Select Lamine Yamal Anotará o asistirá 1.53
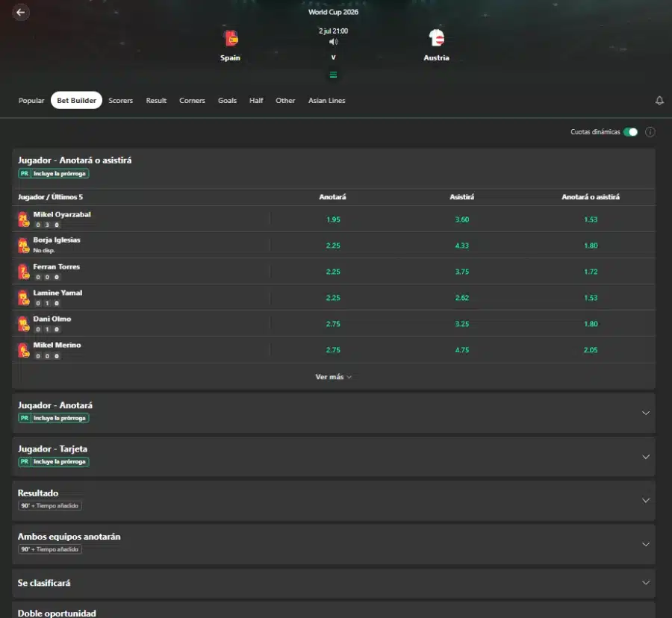 591,298
